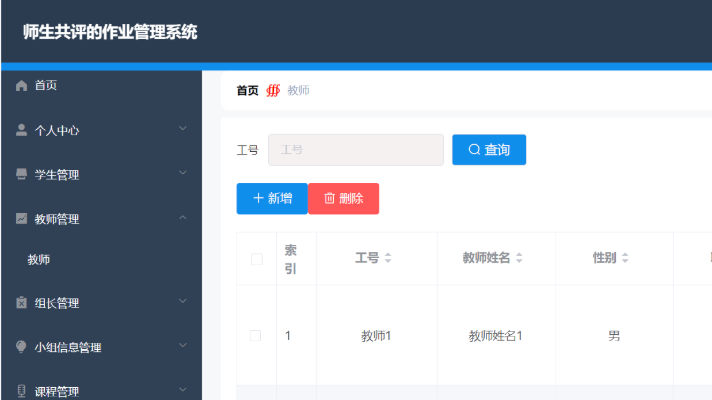Click the person icon beside 个人中心
The image size is (712, 400).
coord(22,130)
